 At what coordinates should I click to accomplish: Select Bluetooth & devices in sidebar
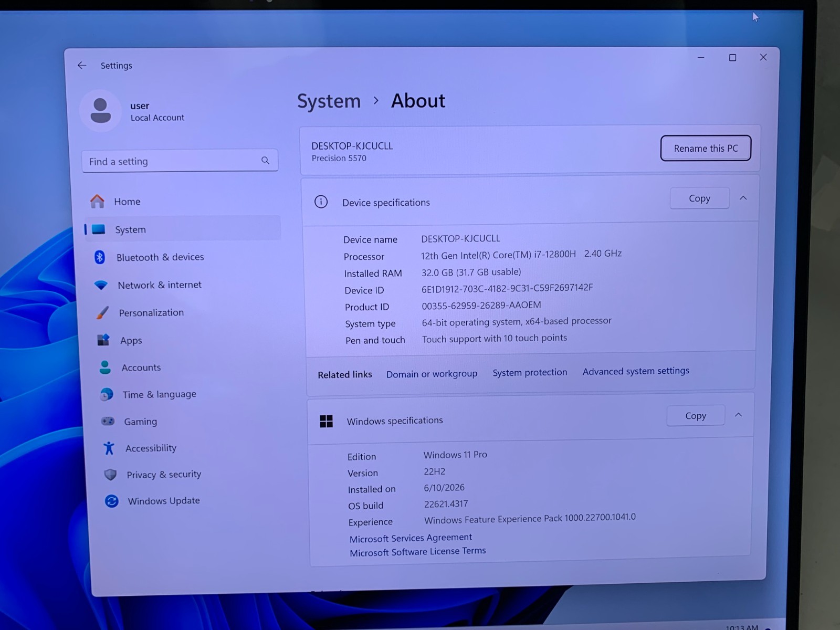click(183, 257)
